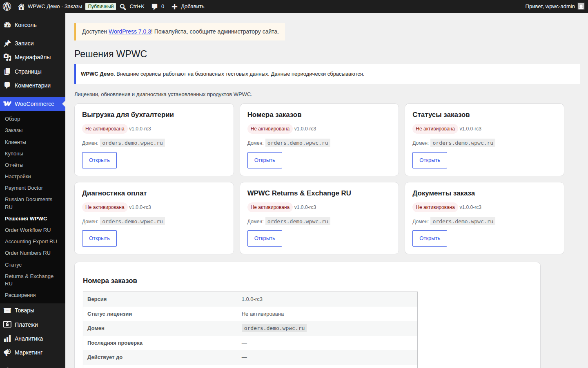Viewport: 588px width, 368px height.
Task: Click Открыть on WPWC Returns & Exchange RU card
Action: pyautogui.click(x=265, y=238)
